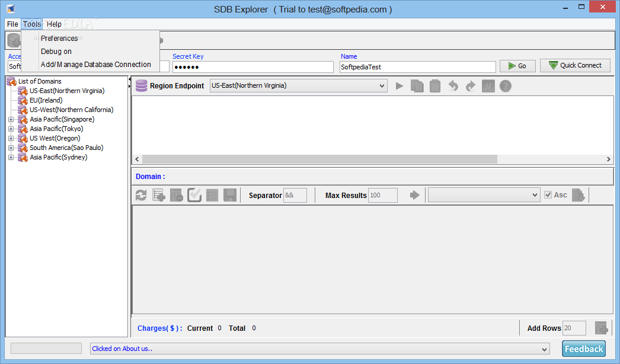Viewport: 620px width, 364px height.
Task: Click the query editor text area
Action: (x=372, y=125)
